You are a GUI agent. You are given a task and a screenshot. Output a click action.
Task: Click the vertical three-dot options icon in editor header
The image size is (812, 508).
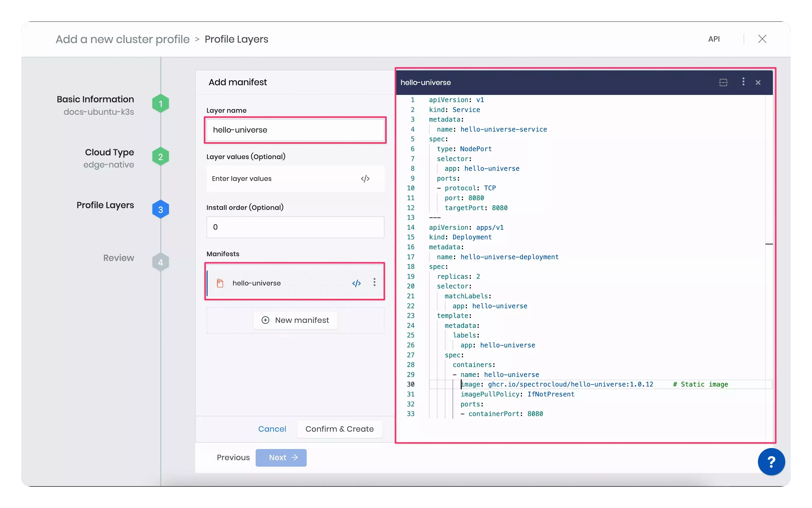coord(744,82)
